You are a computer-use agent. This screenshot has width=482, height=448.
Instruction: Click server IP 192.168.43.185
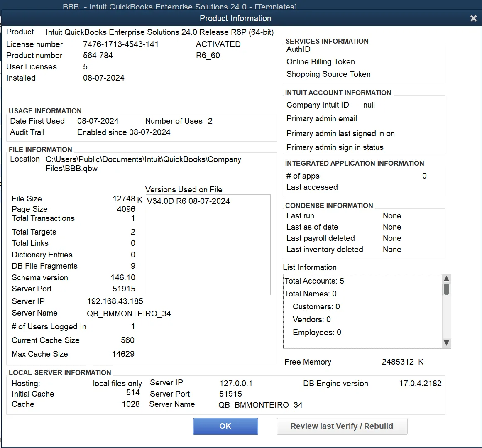[x=115, y=301]
